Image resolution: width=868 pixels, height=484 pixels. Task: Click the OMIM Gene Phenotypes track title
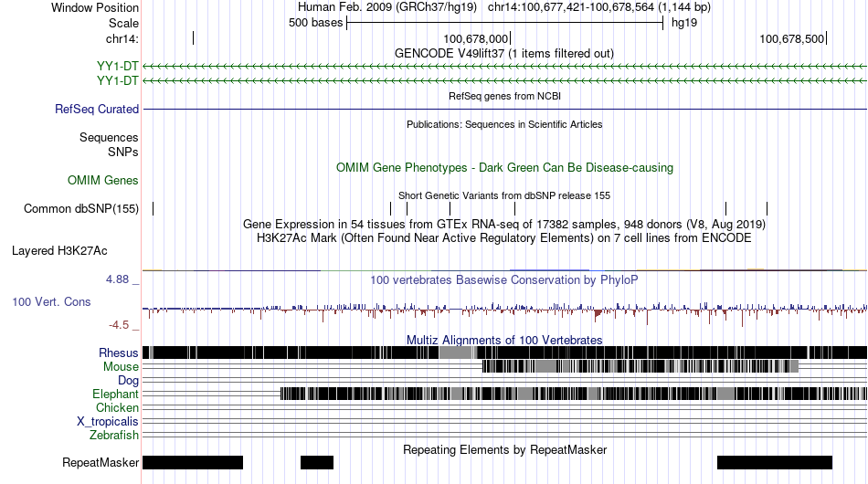(x=505, y=168)
